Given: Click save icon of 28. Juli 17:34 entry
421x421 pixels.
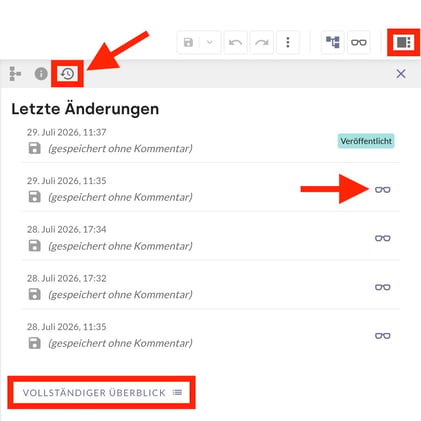Looking at the screenshot, I should point(34,246).
